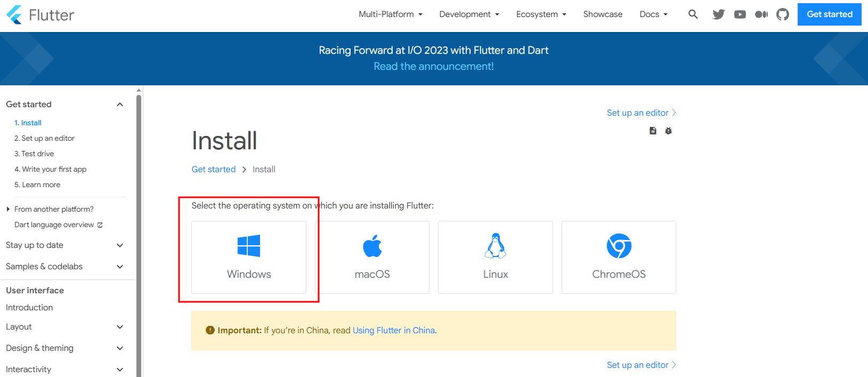The image size is (868, 377).
Task: Expand Samples & codelabs section
Action: click(x=64, y=267)
